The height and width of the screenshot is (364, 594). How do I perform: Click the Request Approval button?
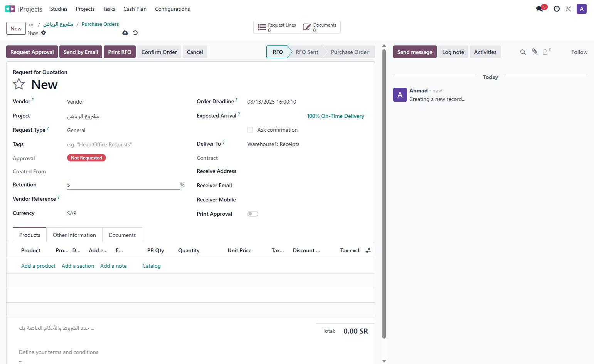pos(32,52)
